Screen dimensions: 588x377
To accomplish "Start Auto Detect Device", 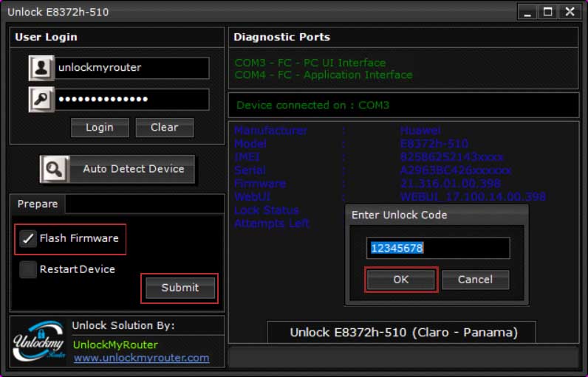I will click(117, 169).
